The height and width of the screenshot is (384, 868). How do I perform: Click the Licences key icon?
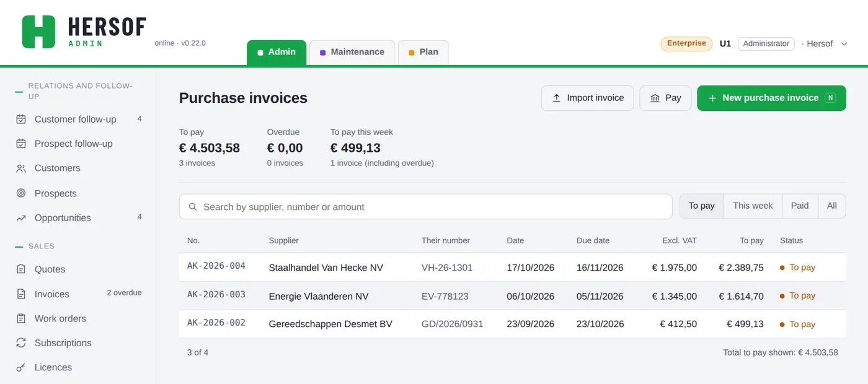point(21,367)
